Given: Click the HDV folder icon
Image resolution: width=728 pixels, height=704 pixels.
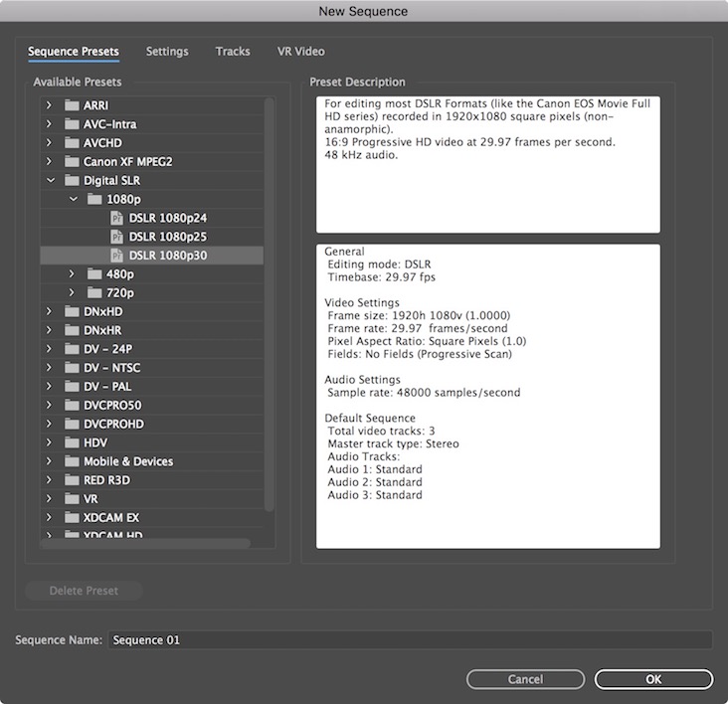Looking at the screenshot, I should click(72, 442).
